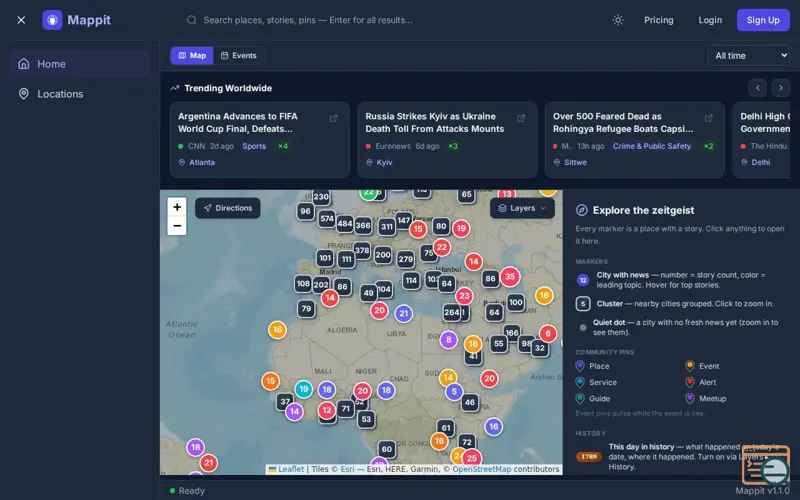Open the Rohingya Refugee Boats story
The width and height of the screenshot is (800, 500).
point(635,140)
